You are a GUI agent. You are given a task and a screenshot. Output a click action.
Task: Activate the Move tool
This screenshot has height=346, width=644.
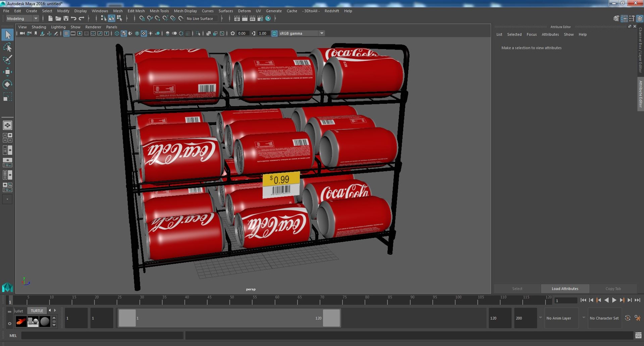coord(7,72)
